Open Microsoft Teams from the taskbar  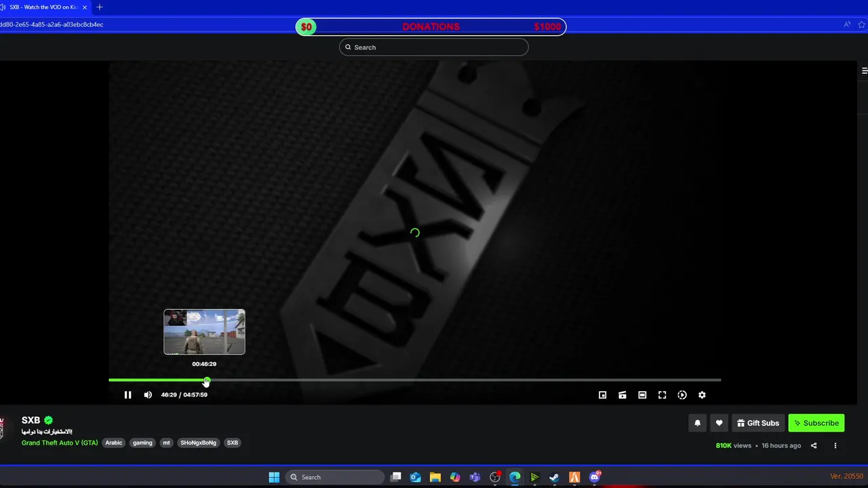click(475, 477)
